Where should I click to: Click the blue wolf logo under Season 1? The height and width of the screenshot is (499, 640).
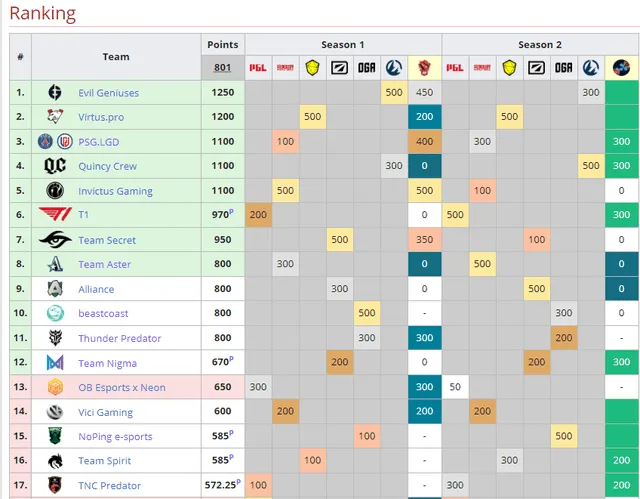[393, 68]
